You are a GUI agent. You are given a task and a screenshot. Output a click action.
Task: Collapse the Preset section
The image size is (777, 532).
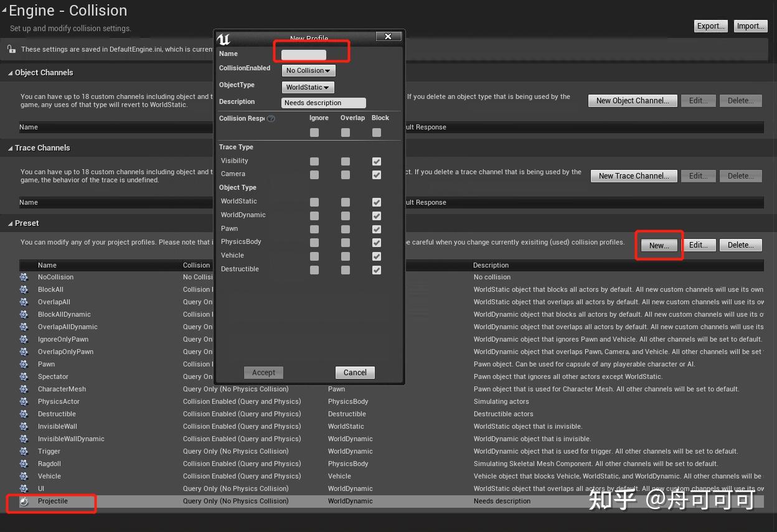(x=10, y=223)
